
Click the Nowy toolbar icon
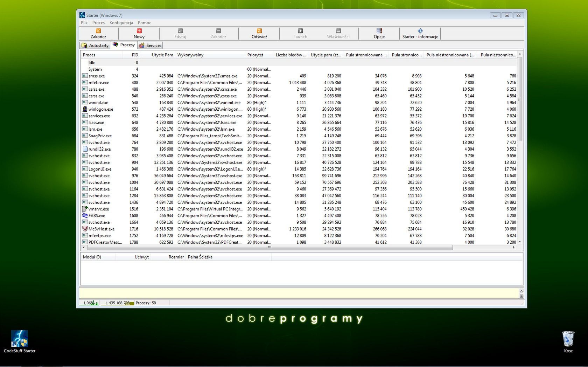[139, 31]
